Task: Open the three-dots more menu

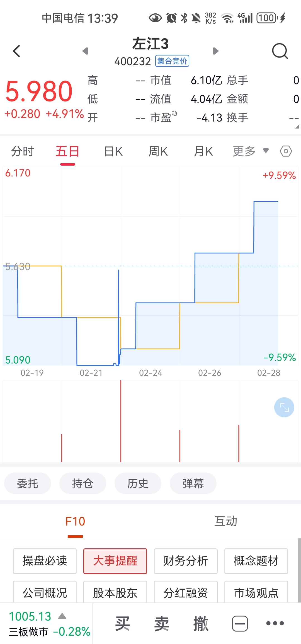Action: pyautogui.click(x=275, y=623)
